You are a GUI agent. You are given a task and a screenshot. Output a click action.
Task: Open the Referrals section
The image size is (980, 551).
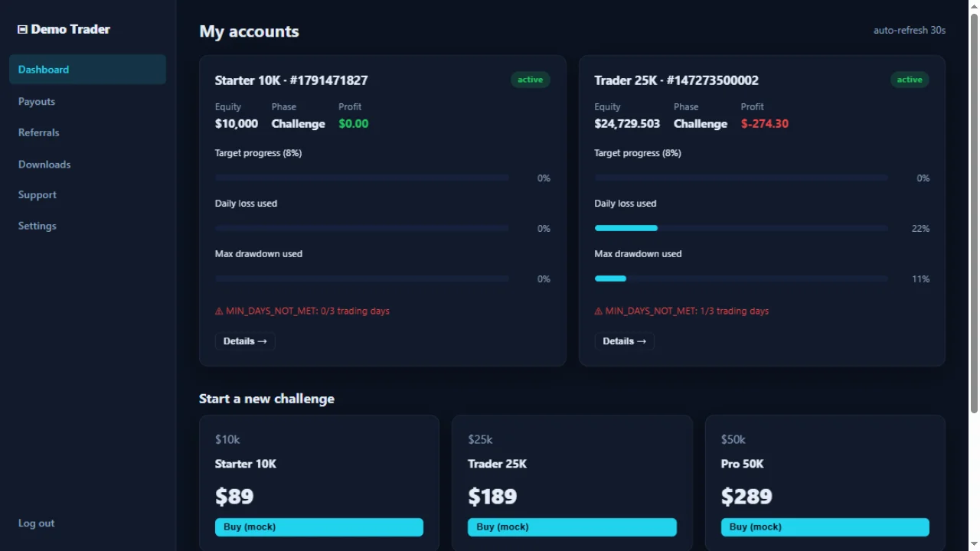tap(39, 132)
